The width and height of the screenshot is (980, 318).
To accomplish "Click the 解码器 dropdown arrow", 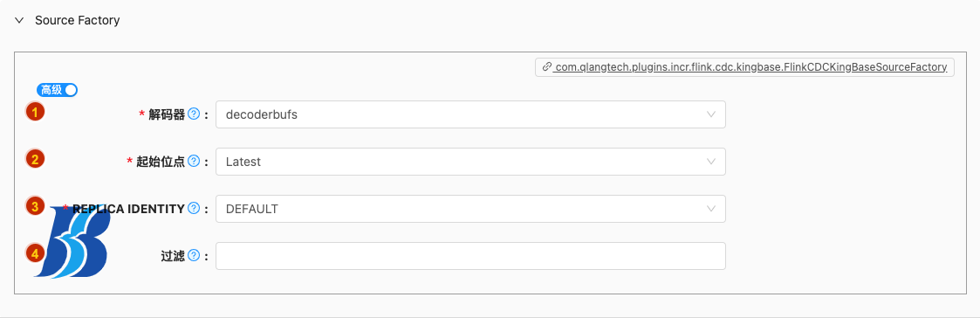I will pos(710,114).
